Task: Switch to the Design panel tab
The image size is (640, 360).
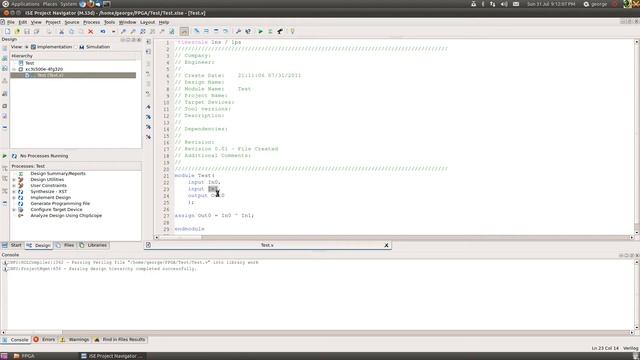Action: (38, 245)
